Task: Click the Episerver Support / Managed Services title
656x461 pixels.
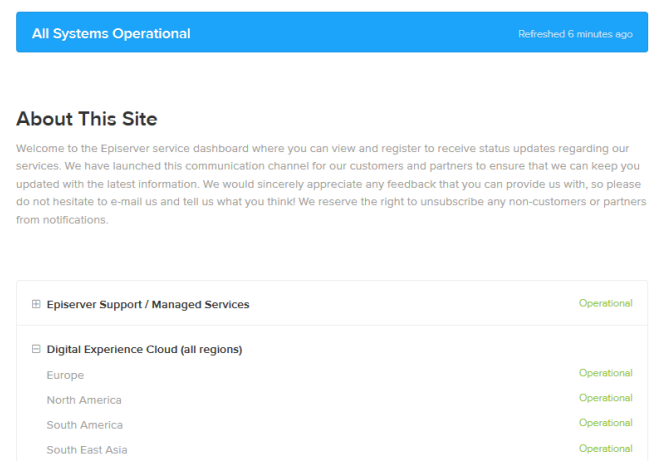Action: tap(148, 305)
